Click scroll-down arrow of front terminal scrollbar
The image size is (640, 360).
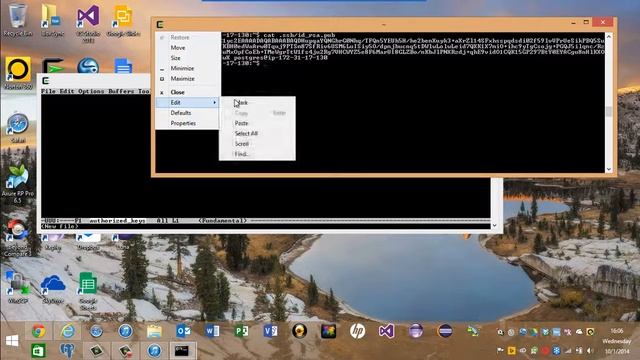click(609, 169)
